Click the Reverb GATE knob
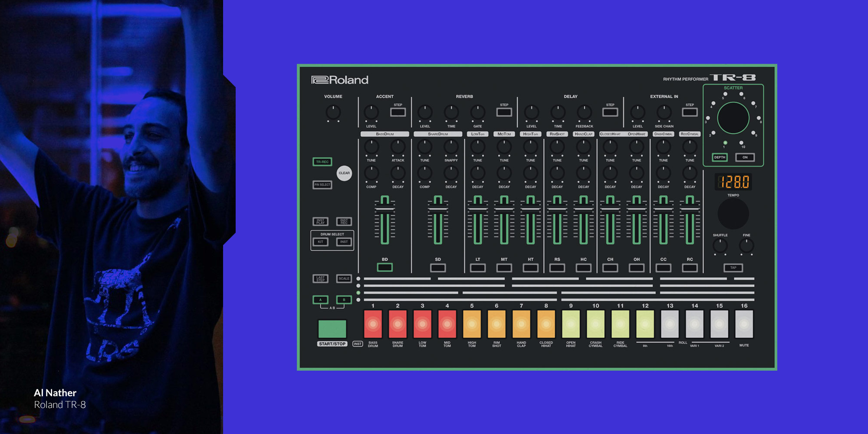The width and height of the screenshot is (868, 434). pos(478,113)
